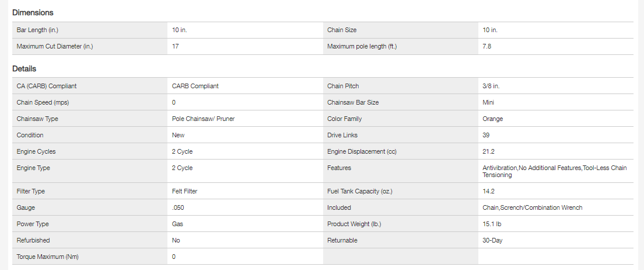Click the Gauge value .050
This screenshot has width=644, height=270.
178,207
